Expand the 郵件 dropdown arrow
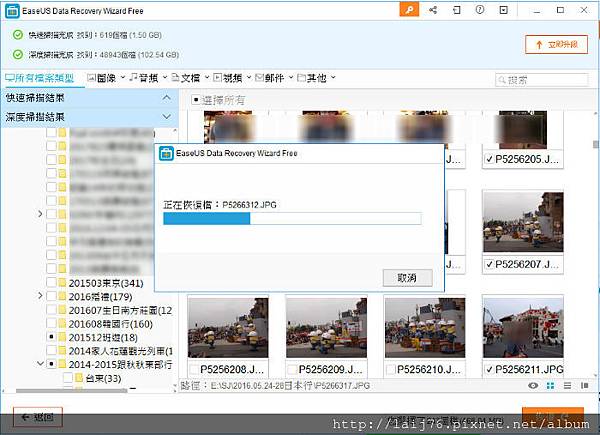The width and height of the screenshot is (600, 435). click(291, 78)
